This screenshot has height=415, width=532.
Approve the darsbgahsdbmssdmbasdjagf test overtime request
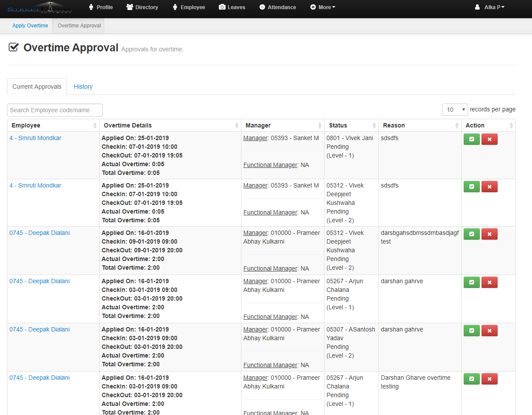pyautogui.click(x=472, y=234)
